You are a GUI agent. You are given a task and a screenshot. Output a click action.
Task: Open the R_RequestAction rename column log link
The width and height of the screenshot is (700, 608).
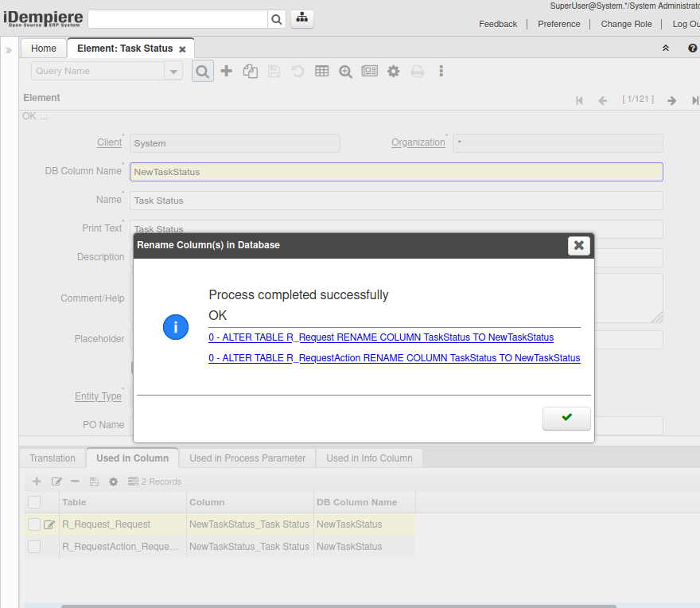(x=395, y=358)
